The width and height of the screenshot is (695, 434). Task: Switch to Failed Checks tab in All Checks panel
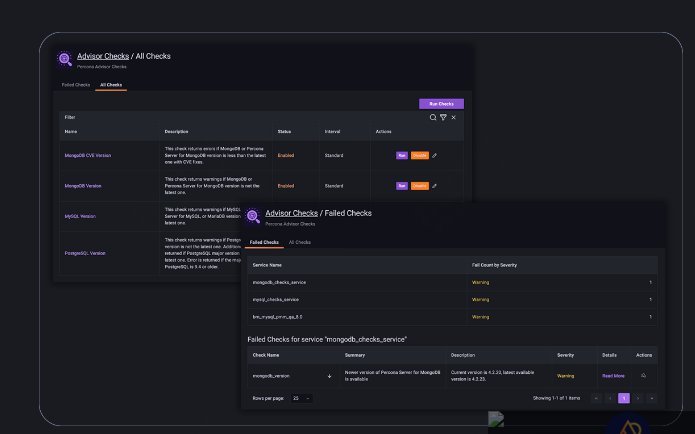pos(76,85)
